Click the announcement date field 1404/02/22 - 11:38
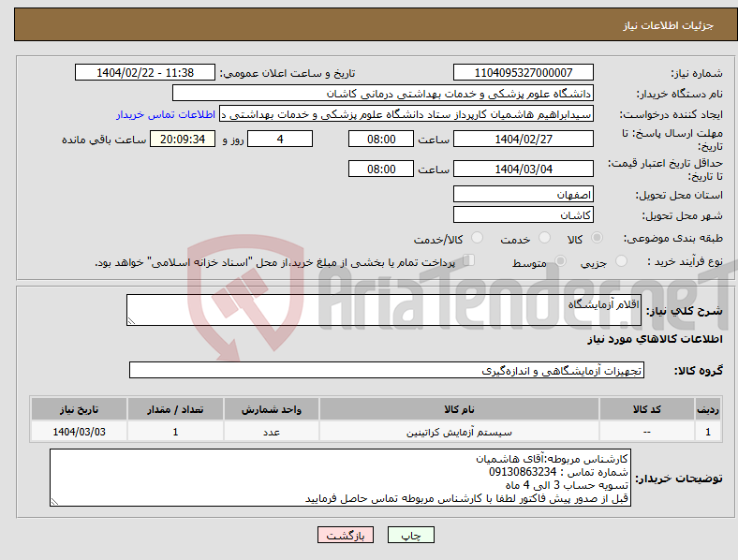Image resolution: width=738 pixels, height=560 pixels. [145, 72]
